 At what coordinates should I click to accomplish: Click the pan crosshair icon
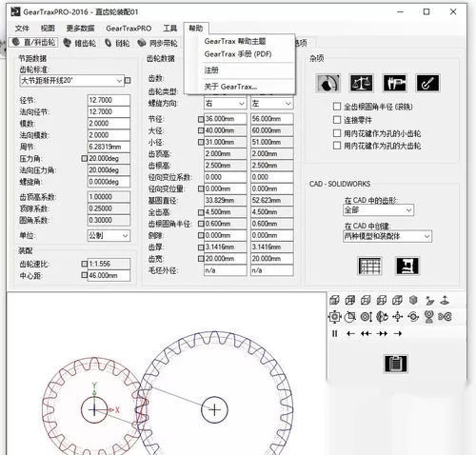pyautogui.click(x=398, y=317)
